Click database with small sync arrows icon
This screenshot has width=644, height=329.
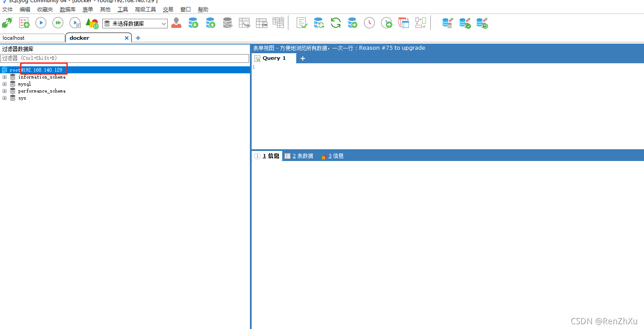319,23
